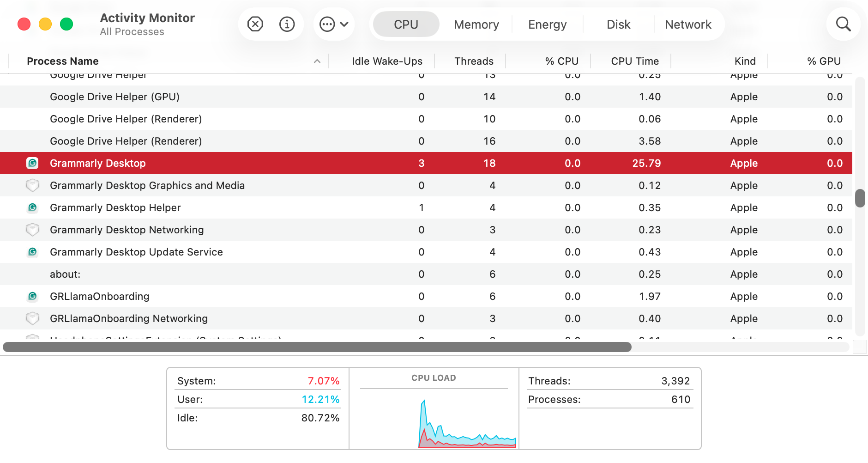Click the GRLlamaOnboarding app icon
This screenshot has height=463, width=868.
pos(32,296)
